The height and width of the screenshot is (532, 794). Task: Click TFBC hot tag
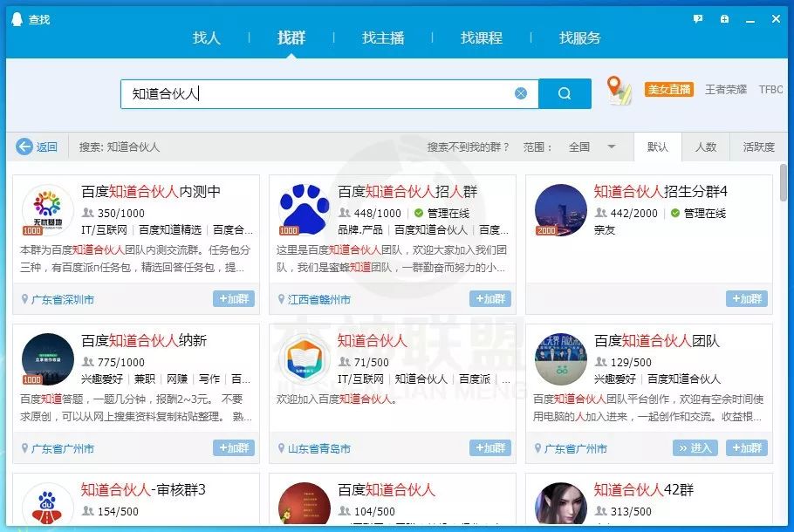(770, 90)
